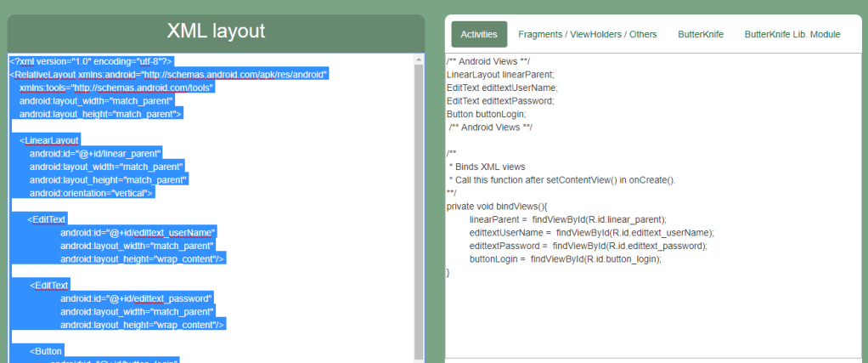The image size is (868, 363).
Task: Open the ButterKnife Lib. Module tab
Action: (x=792, y=35)
